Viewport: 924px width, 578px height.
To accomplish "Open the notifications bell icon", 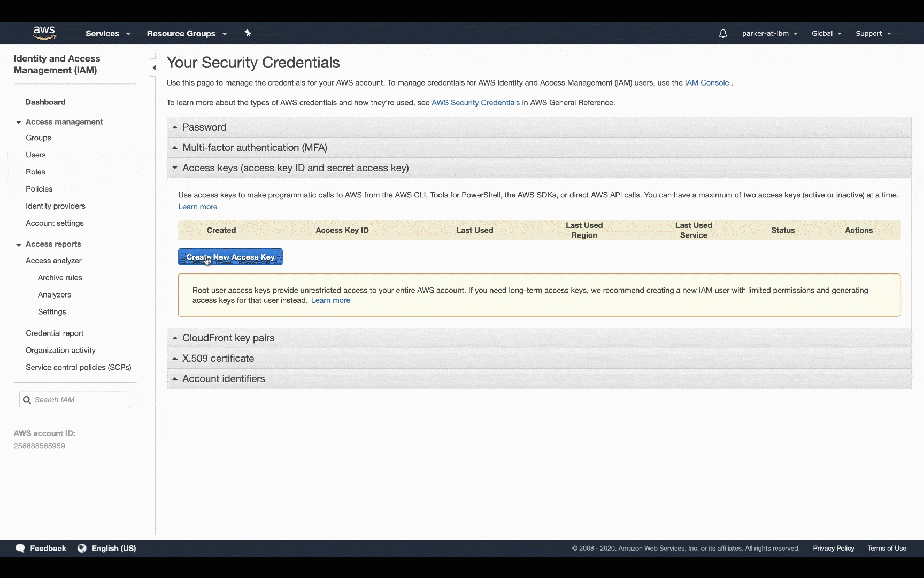I will 723,33.
